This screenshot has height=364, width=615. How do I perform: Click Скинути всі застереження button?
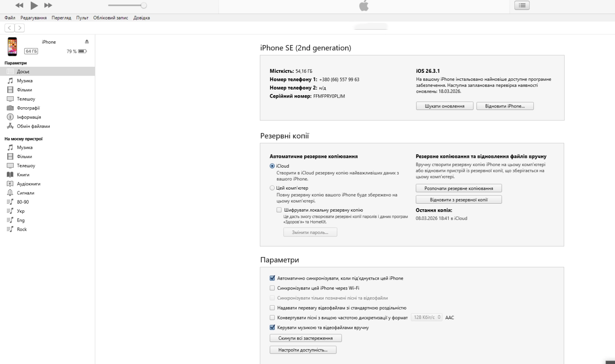[x=305, y=338]
